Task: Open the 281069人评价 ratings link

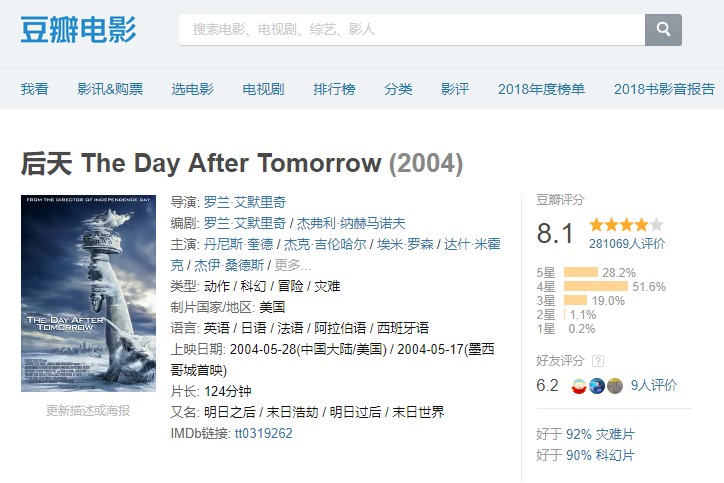Action: tap(627, 243)
